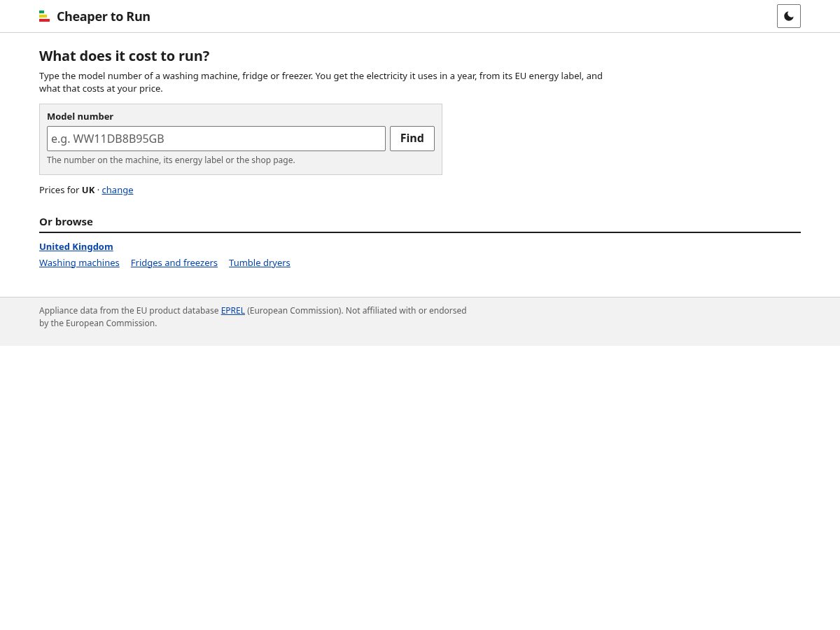Click the 'Or browse' heading
This screenshot has width=840, height=630.
coord(66,221)
